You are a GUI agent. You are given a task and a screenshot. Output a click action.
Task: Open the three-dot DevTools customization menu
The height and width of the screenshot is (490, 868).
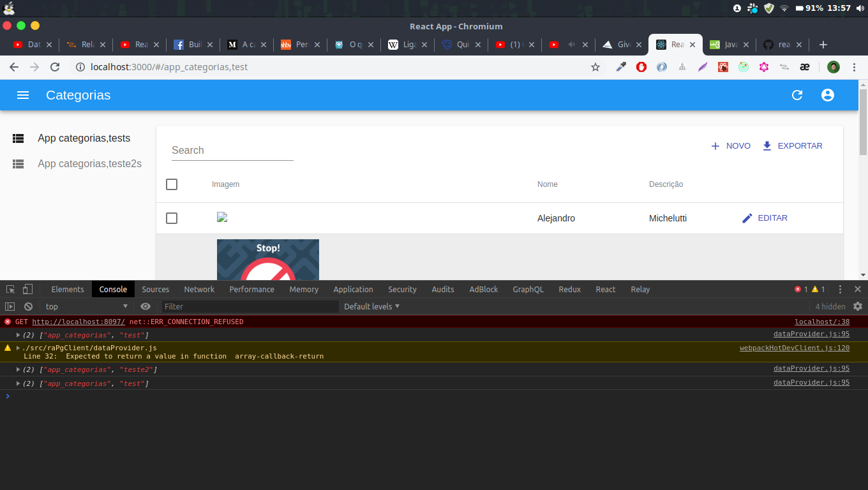tap(840, 289)
